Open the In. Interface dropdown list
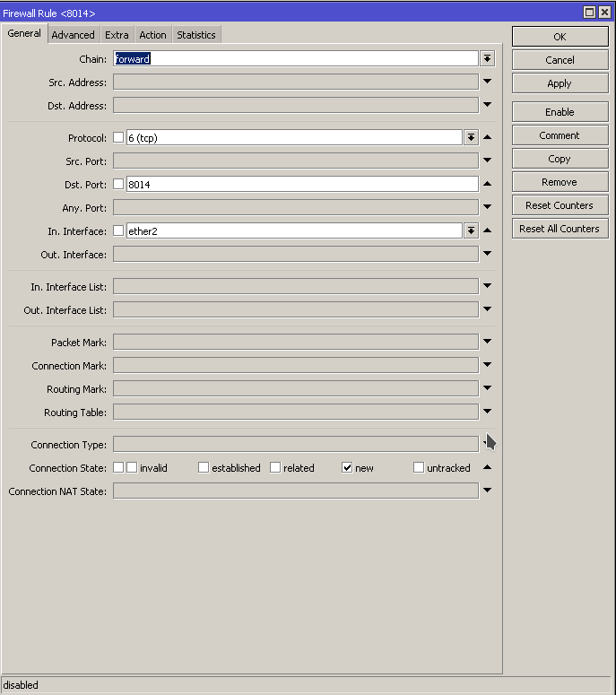Viewport: 616px width, 695px height. 471,231
